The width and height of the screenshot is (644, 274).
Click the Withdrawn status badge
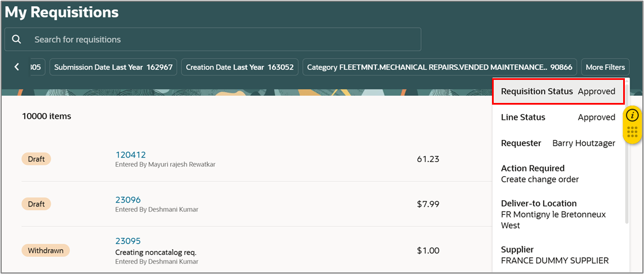[x=46, y=250]
